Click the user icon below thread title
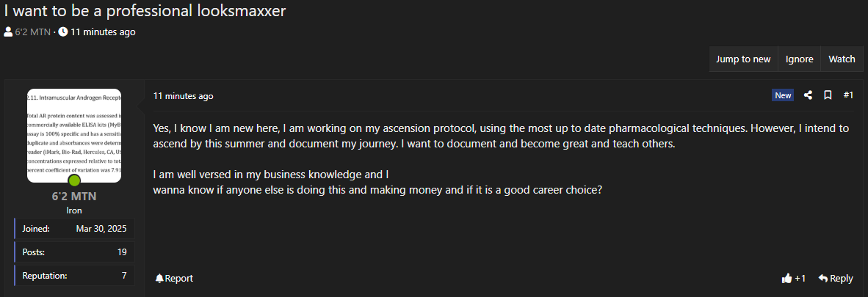 tap(8, 32)
